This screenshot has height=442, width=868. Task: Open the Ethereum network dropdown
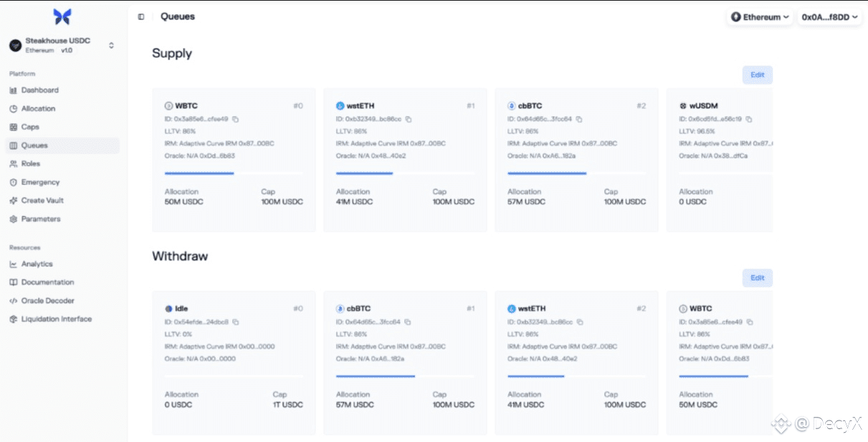(760, 17)
